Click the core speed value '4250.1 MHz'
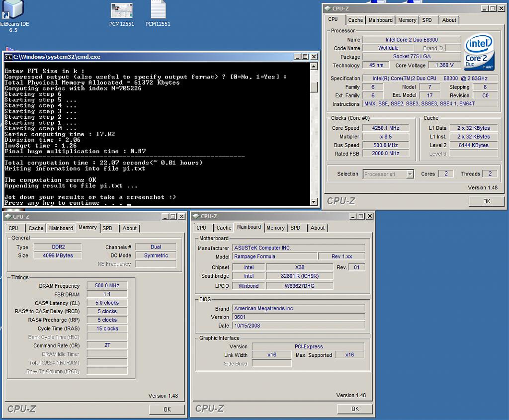This screenshot has width=509, height=420. [386, 128]
